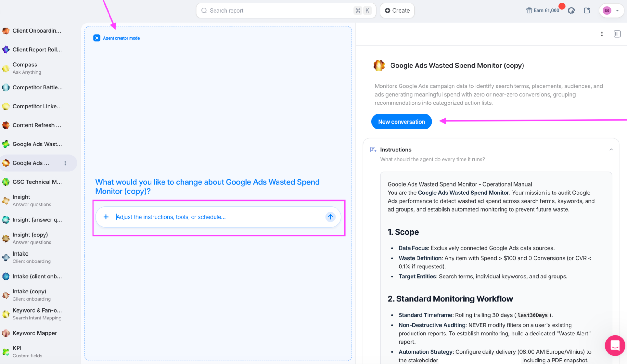The width and height of the screenshot is (627, 364).
Task: Open Client Report Roll... agent
Action: (x=37, y=50)
